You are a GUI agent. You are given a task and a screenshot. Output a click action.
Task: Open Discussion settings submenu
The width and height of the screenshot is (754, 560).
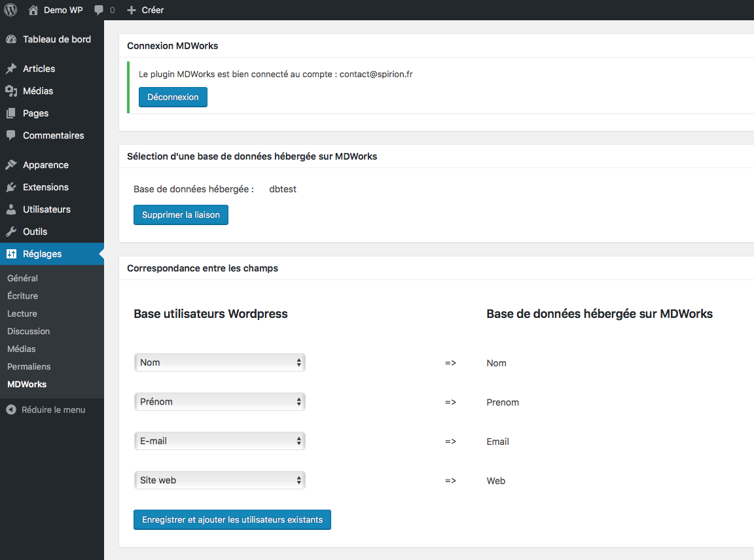(x=28, y=331)
